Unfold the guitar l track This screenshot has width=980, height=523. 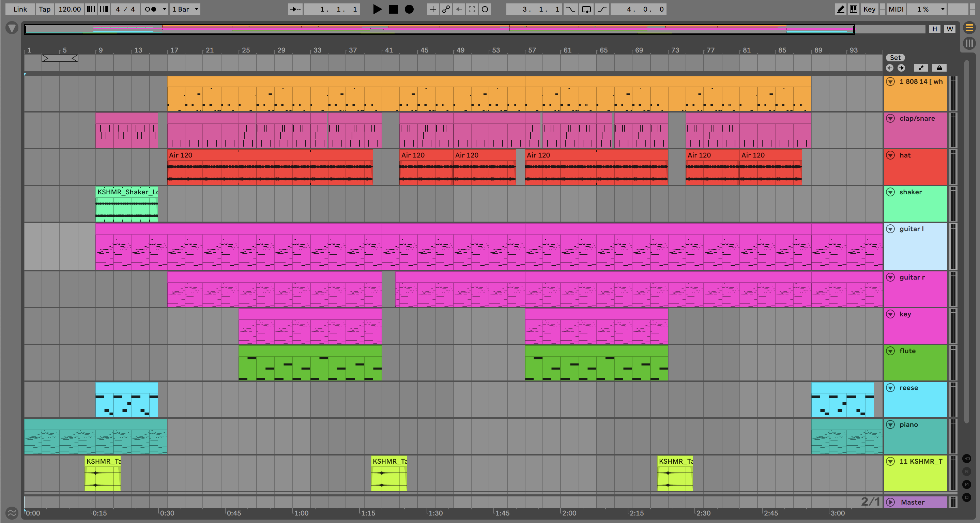tap(890, 229)
